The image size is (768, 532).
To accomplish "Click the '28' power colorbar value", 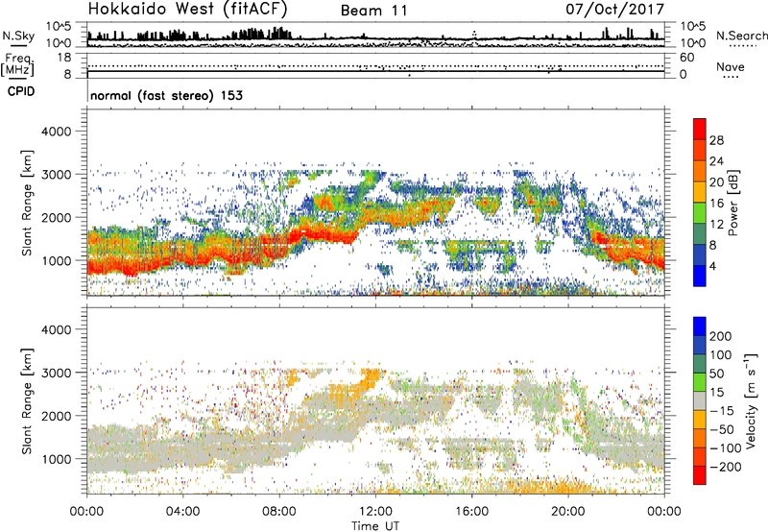I will click(x=716, y=140).
